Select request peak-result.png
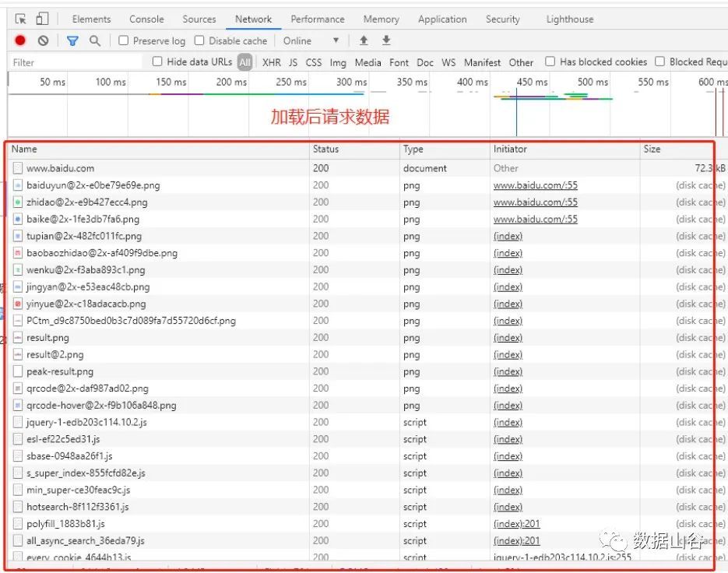Viewport: 728px width, 573px height. (60, 371)
